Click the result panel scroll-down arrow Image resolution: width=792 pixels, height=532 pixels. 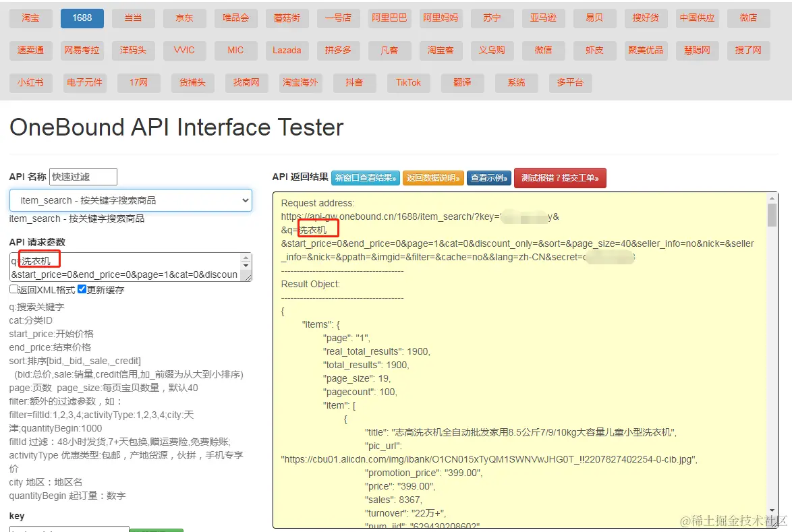click(x=772, y=510)
